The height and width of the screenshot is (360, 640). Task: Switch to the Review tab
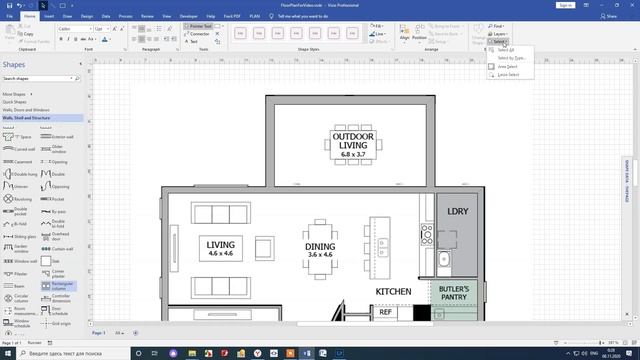[x=147, y=16]
